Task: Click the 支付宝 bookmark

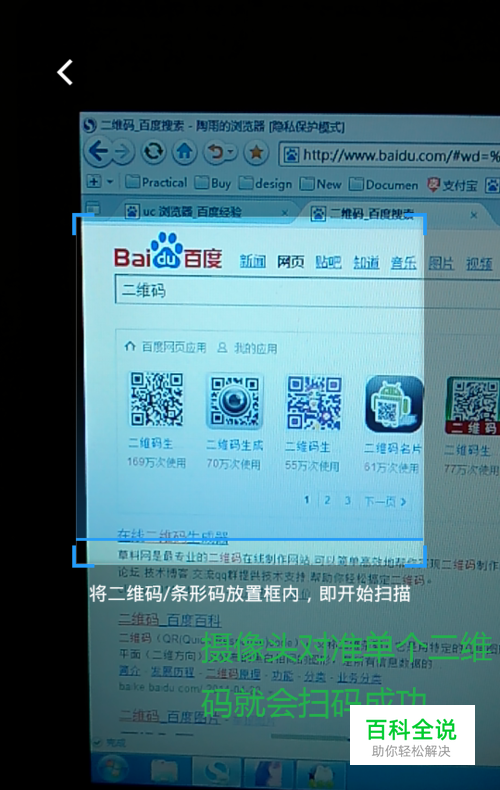Action: (x=452, y=185)
